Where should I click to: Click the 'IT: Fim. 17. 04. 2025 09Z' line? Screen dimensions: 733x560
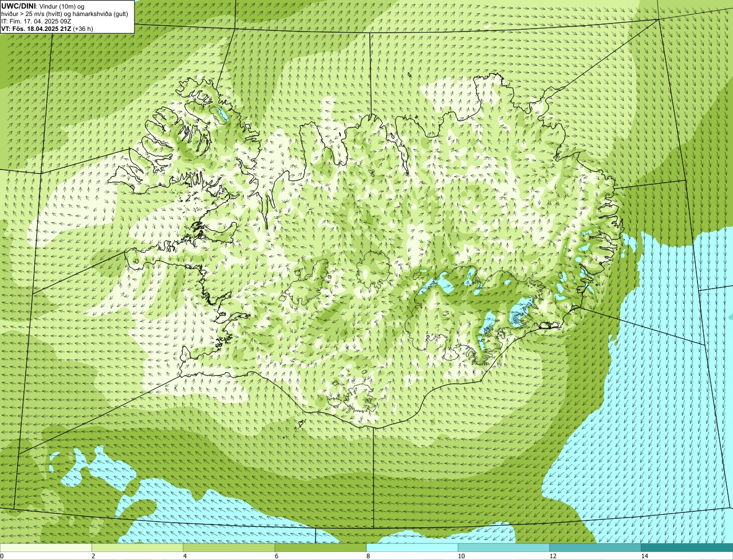click(36, 21)
